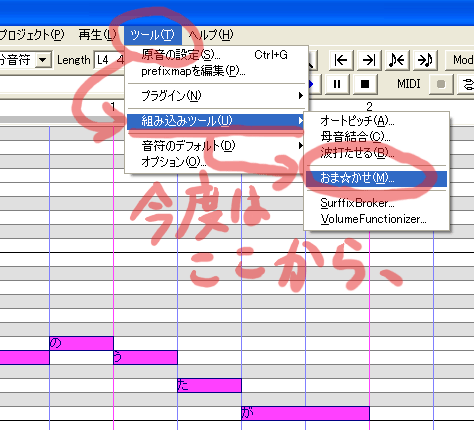
Task: Click the Length input field
Action: (x=109, y=60)
